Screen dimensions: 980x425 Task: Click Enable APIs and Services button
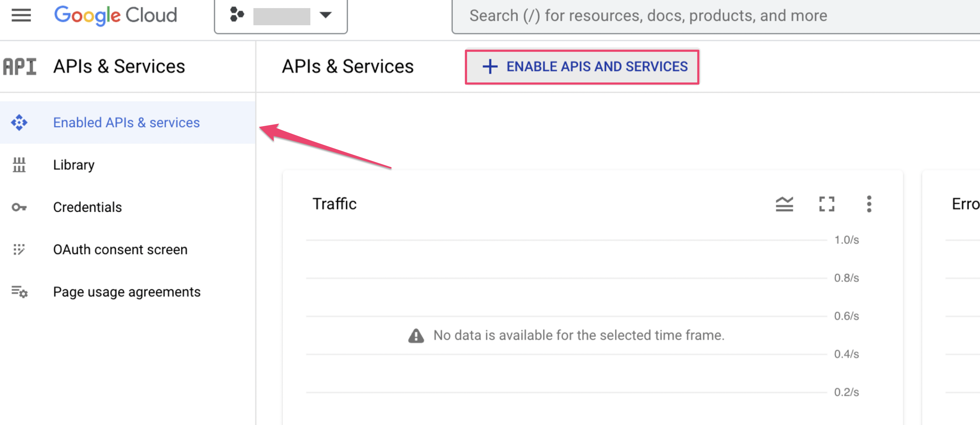tap(582, 67)
